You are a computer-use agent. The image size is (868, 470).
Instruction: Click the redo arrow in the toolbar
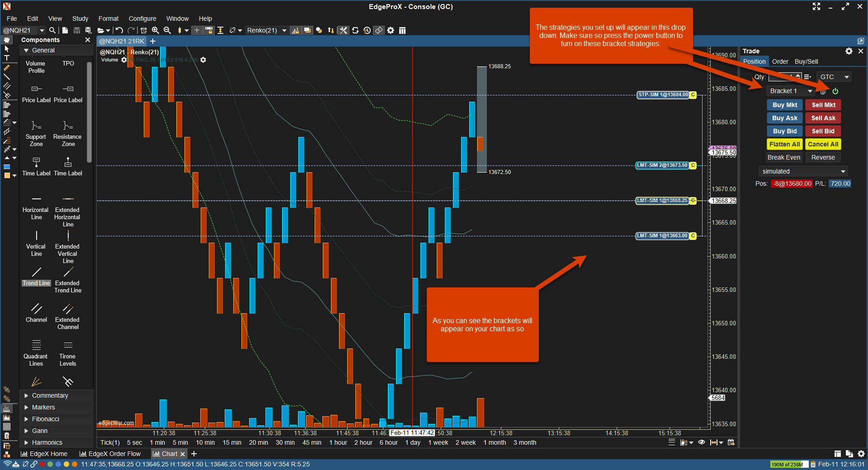coord(131,30)
